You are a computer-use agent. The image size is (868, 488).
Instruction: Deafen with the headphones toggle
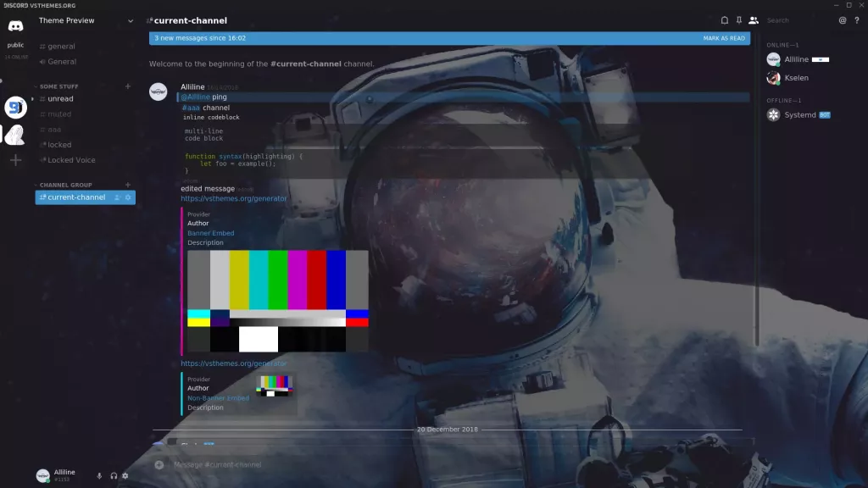point(114,475)
